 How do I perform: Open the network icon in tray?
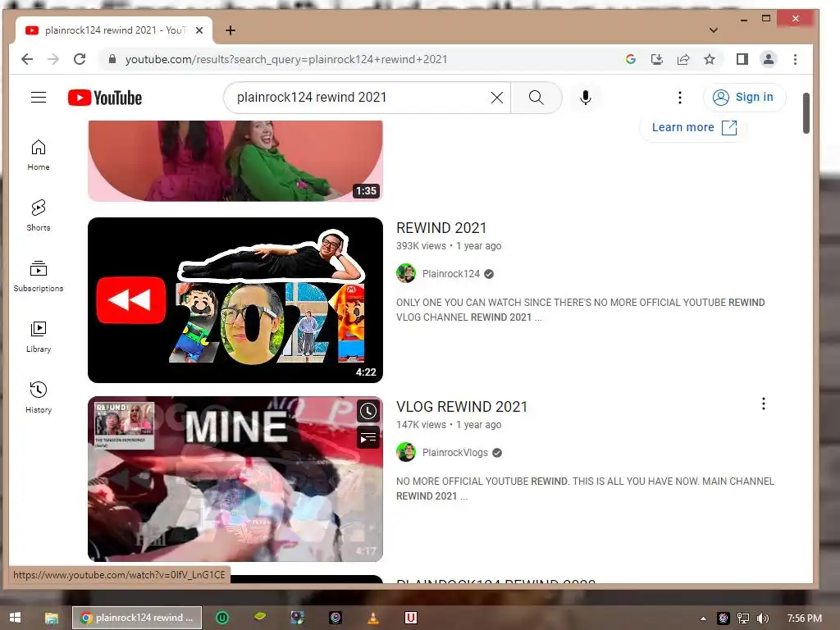coord(743,619)
